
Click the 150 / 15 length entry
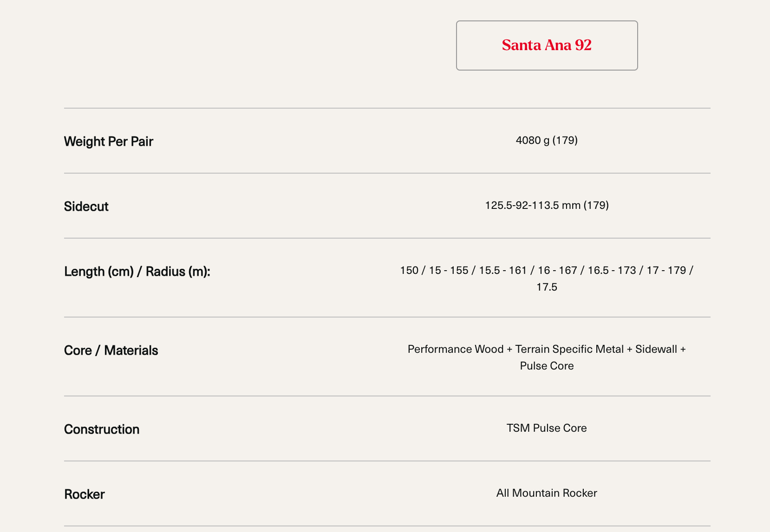click(420, 270)
